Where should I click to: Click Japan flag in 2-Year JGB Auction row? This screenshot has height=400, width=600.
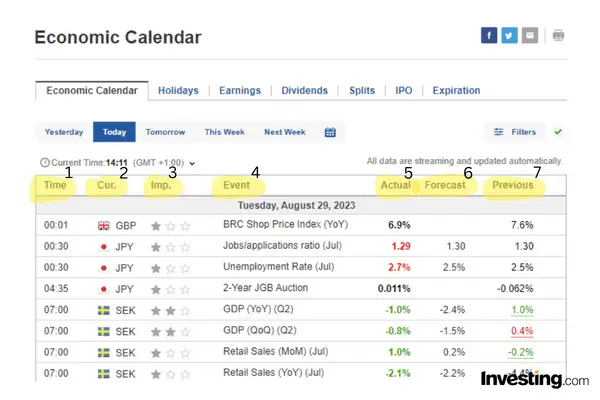pyautogui.click(x=103, y=289)
